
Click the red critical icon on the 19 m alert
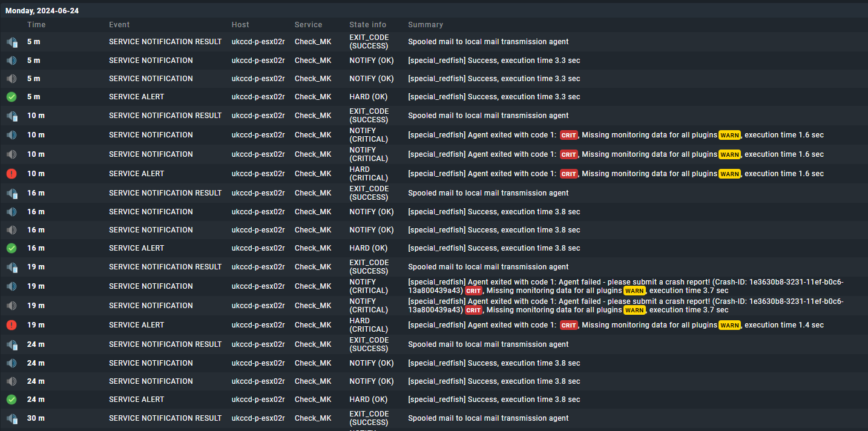click(x=12, y=325)
